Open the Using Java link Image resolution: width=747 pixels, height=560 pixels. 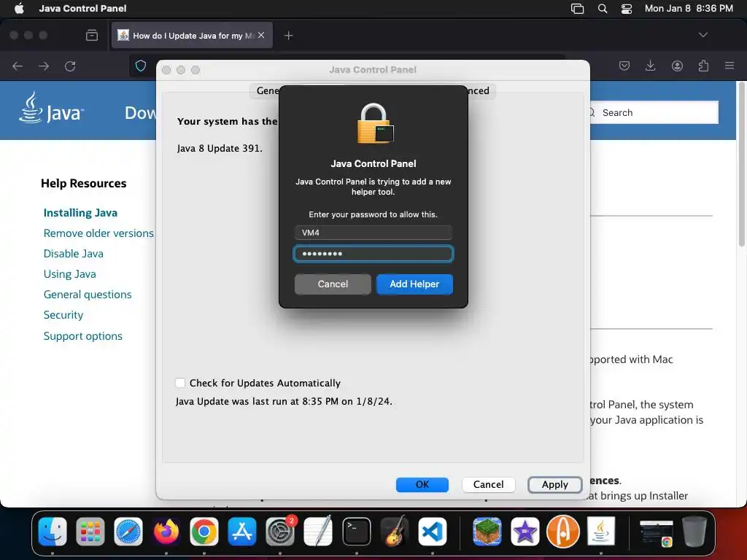click(69, 274)
